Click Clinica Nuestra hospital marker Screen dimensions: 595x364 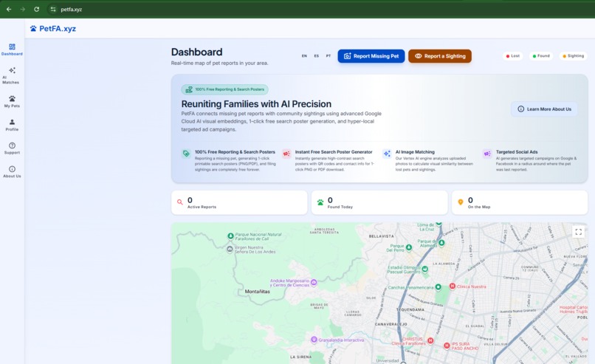tap(453, 286)
